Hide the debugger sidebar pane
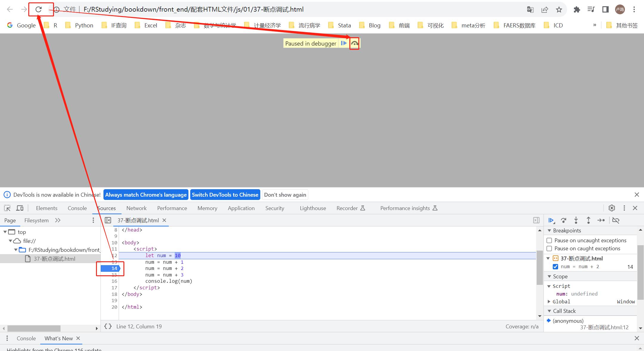644x351 pixels. pyautogui.click(x=536, y=220)
